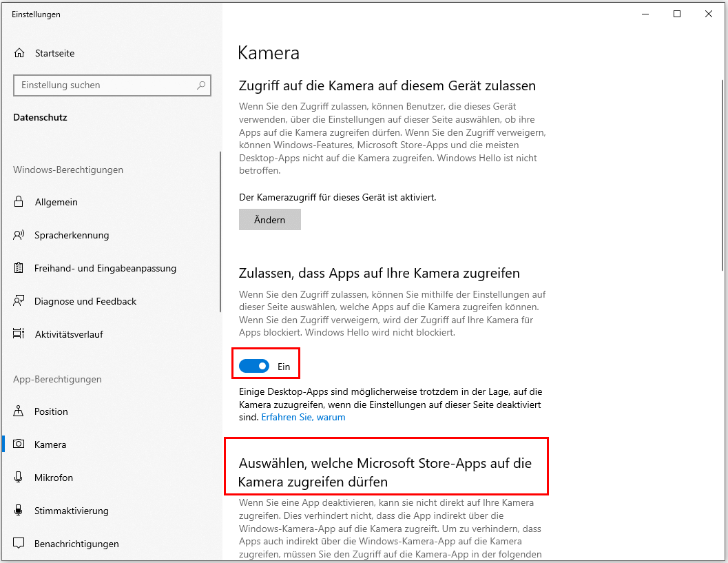
Task: Click the Startseite home icon
Action: pyautogui.click(x=19, y=53)
